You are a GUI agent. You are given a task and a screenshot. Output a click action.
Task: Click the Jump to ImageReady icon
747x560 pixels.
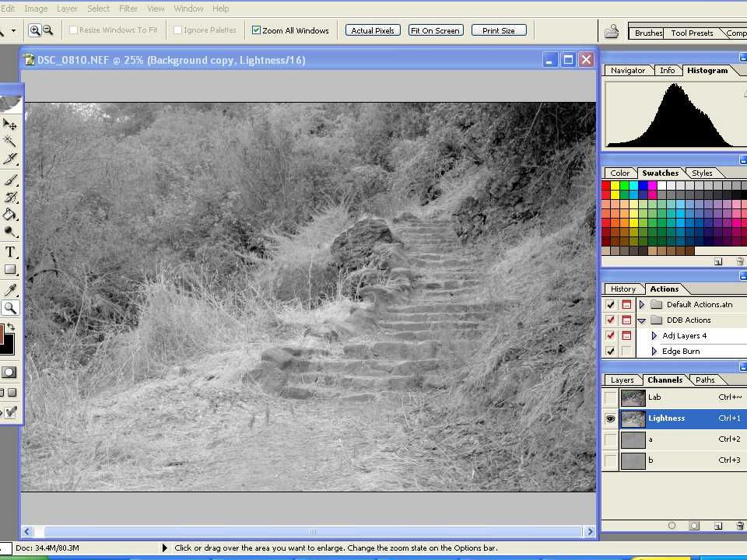point(9,412)
